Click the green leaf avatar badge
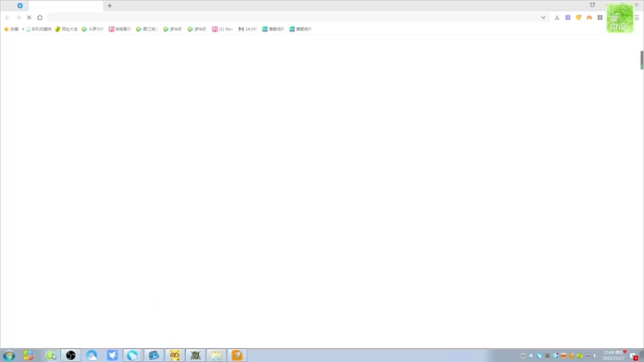The height and width of the screenshot is (362, 644). coord(620,19)
